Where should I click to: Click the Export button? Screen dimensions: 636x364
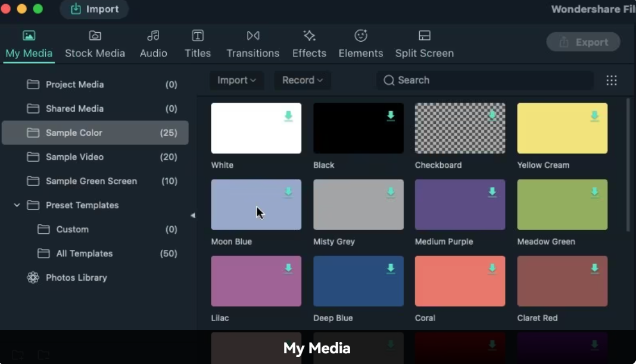[x=583, y=42]
